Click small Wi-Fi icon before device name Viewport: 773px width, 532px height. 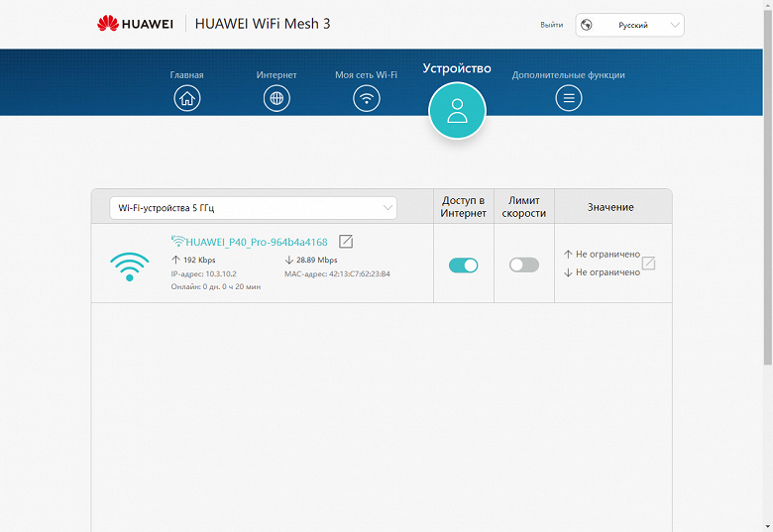pyautogui.click(x=178, y=241)
